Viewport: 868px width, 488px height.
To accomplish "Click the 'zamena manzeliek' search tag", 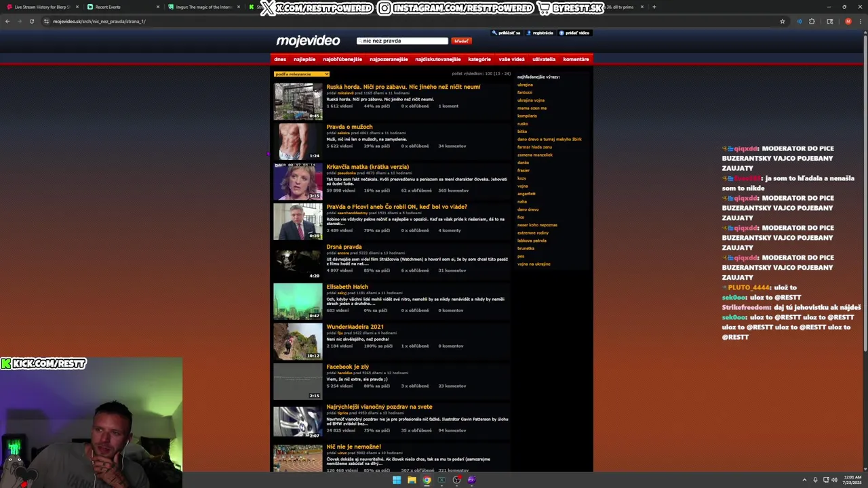I will pyautogui.click(x=534, y=155).
